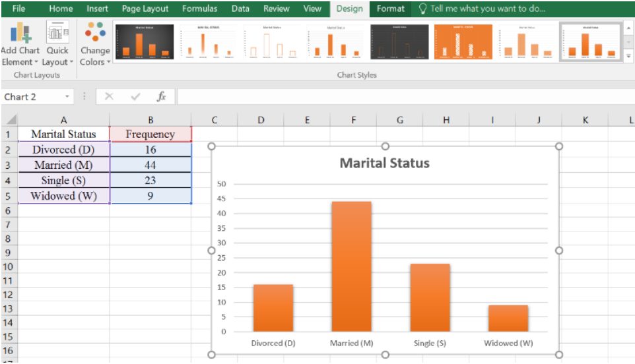Click the Select All corner triangle

(x=11, y=120)
